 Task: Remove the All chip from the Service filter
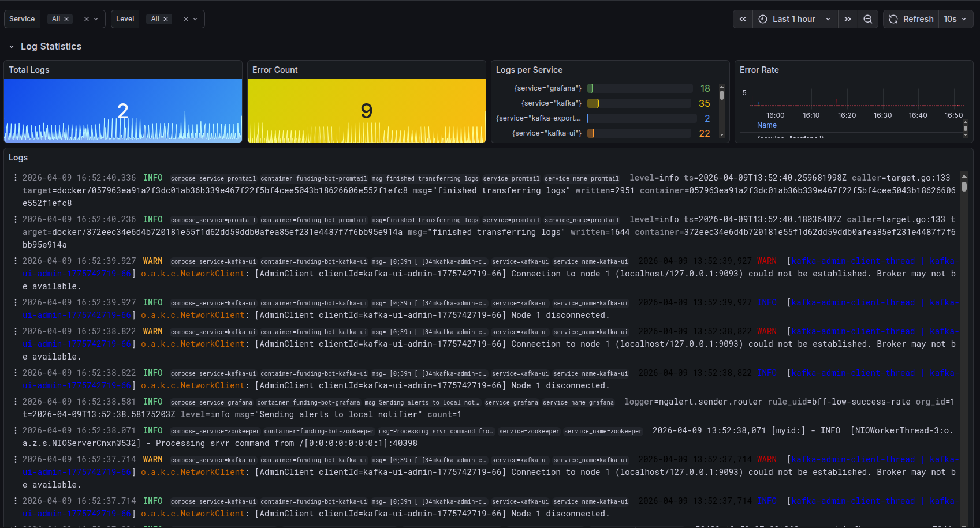(66, 19)
